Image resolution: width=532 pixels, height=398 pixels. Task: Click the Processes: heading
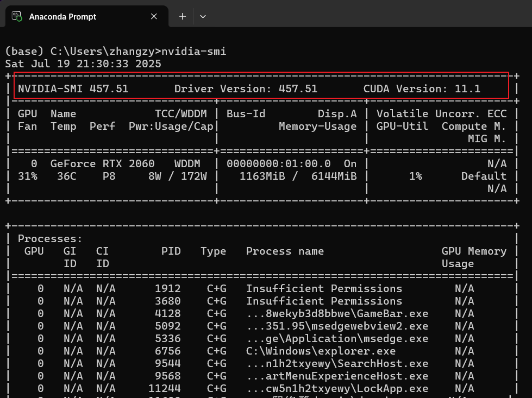50,239
